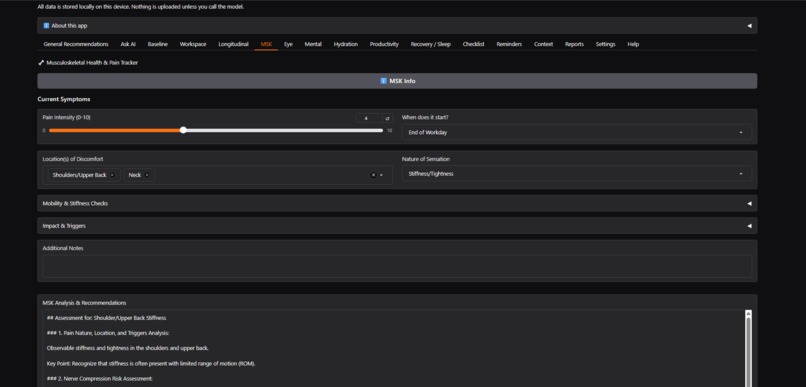This screenshot has height=387, width=806.
Task: Expand the Impact & Triggers section
Action: click(x=397, y=226)
